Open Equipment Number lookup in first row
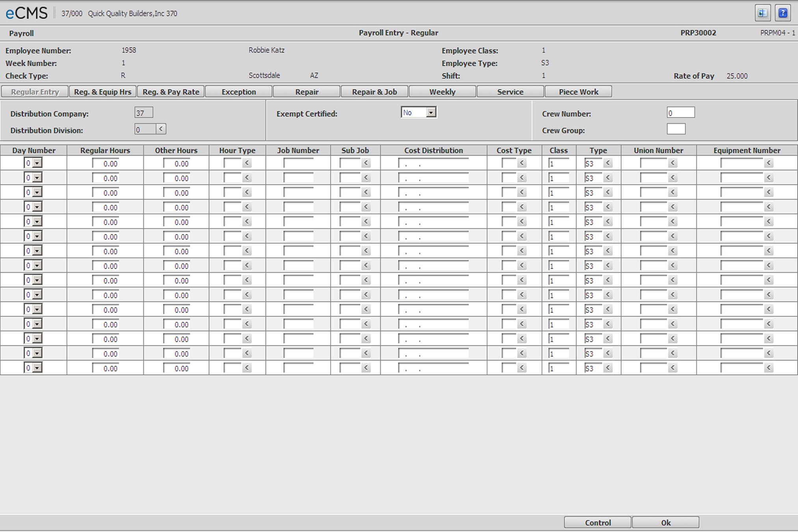 (769, 163)
